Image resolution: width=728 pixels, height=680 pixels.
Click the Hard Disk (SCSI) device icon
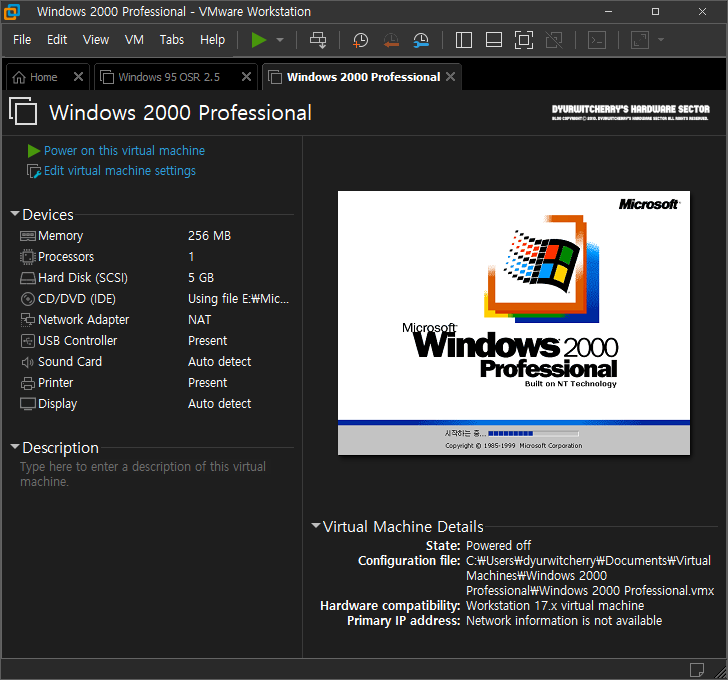pos(28,278)
